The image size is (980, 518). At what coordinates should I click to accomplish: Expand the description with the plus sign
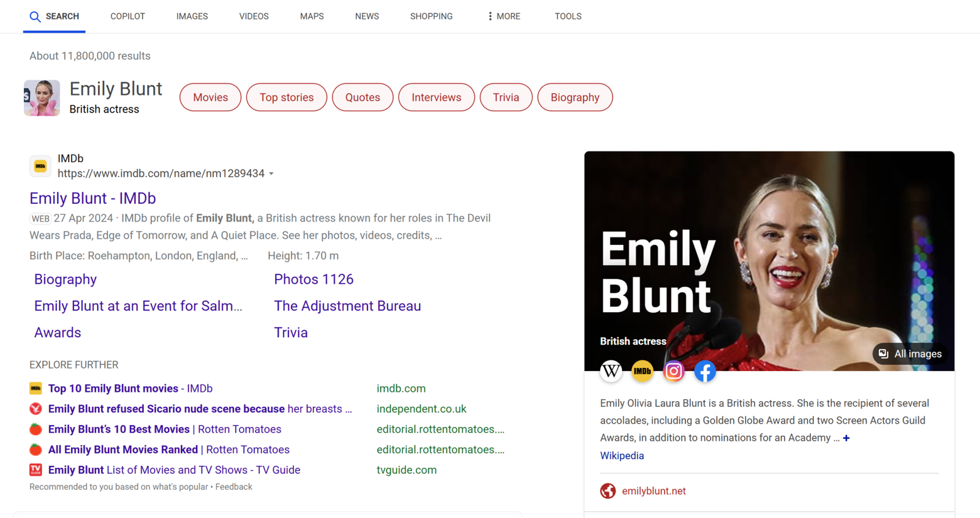[846, 438]
